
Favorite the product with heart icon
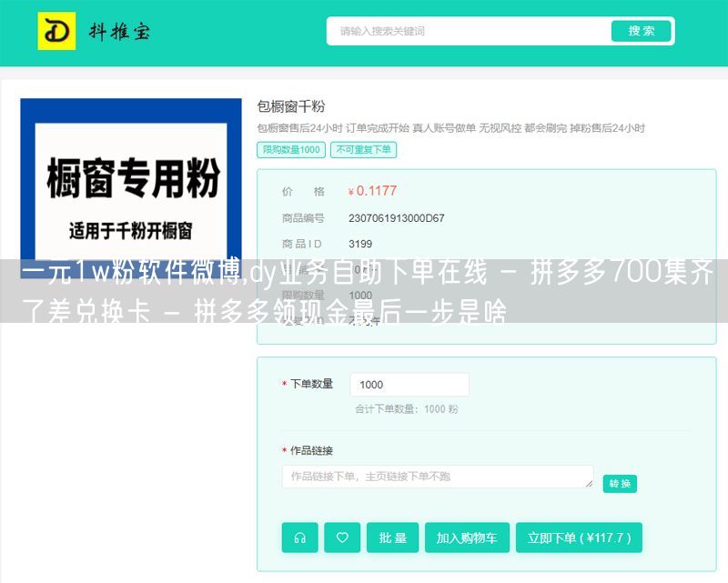click(x=342, y=538)
